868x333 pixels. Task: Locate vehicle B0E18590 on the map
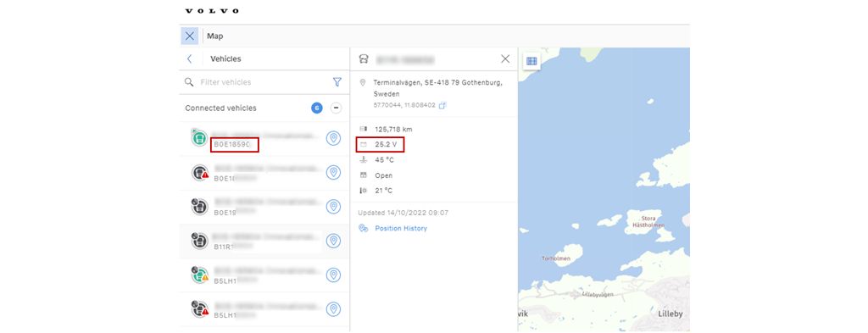(333, 138)
